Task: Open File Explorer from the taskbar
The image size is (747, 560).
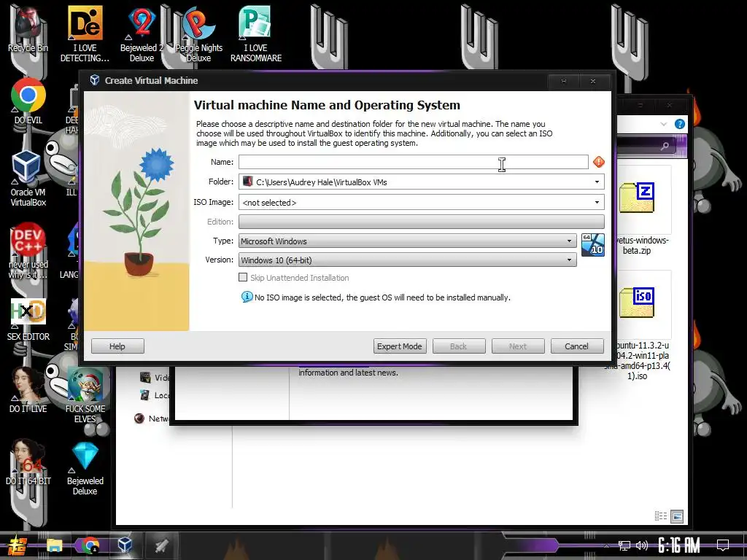Action: point(54,545)
